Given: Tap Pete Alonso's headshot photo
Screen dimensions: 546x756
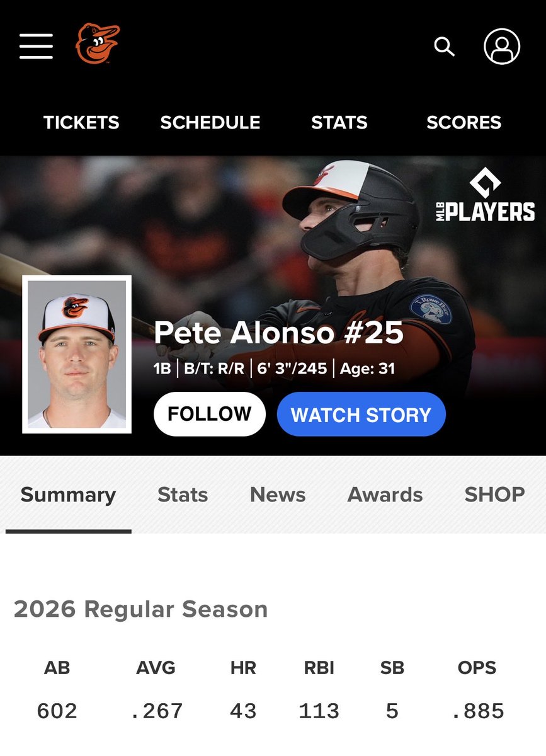Looking at the screenshot, I should [x=77, y=354].
